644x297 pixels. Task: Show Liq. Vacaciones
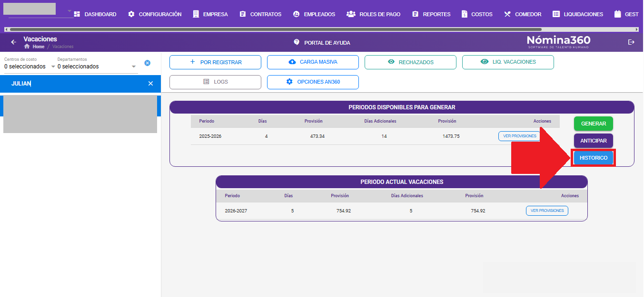(x=508, y=62)
